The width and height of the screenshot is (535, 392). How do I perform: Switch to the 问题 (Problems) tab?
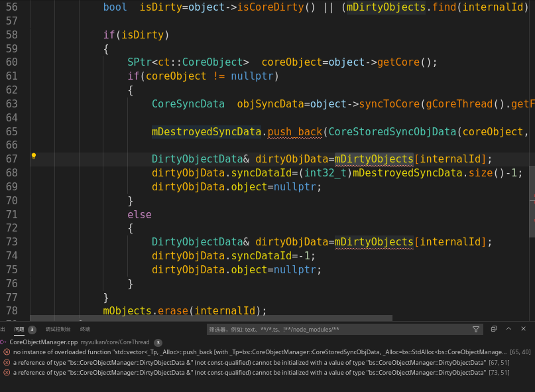[19, 329]
